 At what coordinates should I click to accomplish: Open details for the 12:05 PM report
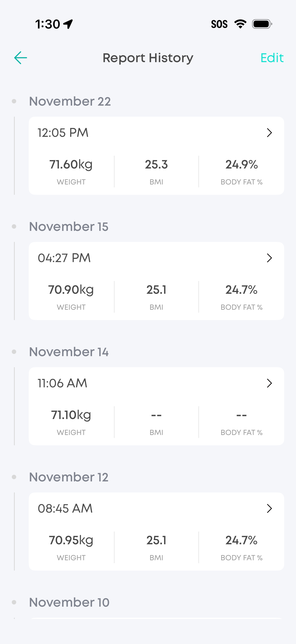tap(269, 133)
